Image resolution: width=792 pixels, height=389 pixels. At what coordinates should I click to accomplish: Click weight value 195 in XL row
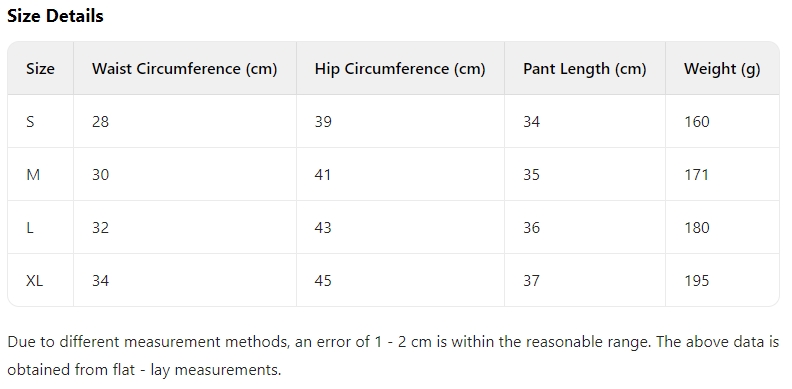697,280
